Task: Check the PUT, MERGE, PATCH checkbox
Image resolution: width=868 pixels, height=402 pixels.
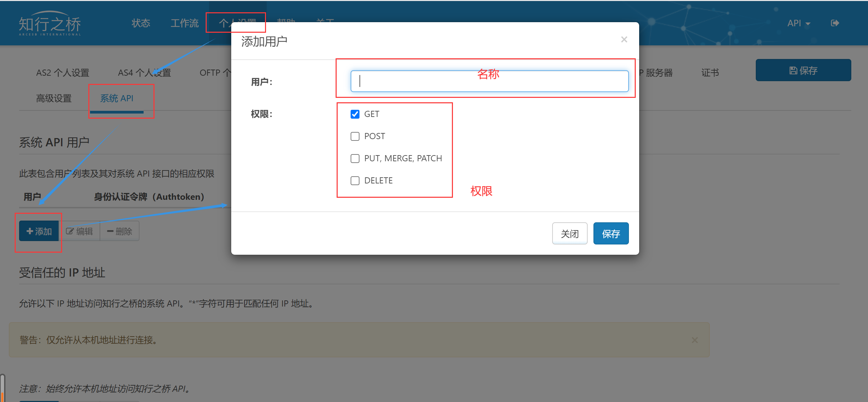Action: (355, 159)
